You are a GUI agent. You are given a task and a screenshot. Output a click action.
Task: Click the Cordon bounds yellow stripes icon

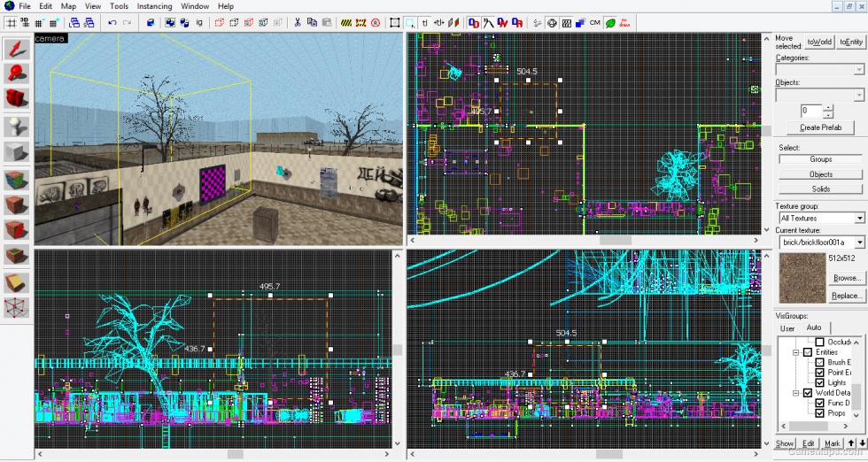coord(346,23)
